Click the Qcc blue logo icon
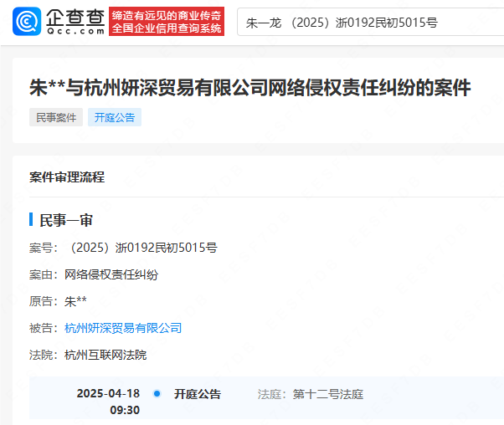504x425 pixels. (x=27, y=21)
